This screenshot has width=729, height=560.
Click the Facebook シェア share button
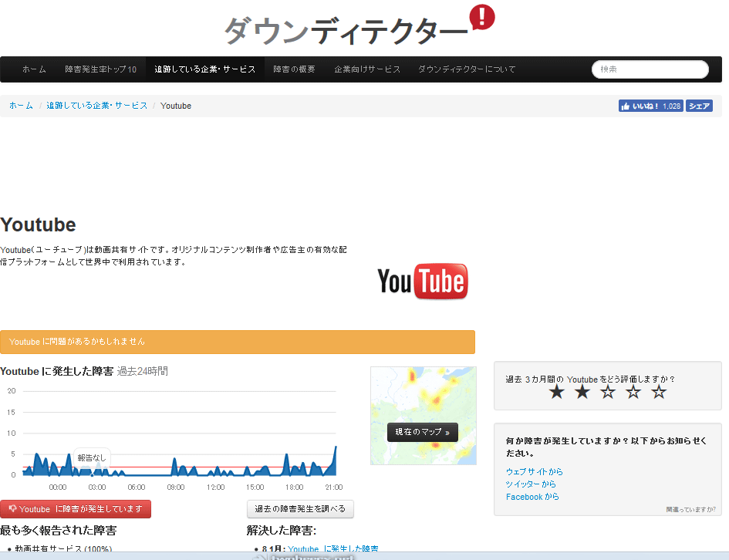[699, 106]
